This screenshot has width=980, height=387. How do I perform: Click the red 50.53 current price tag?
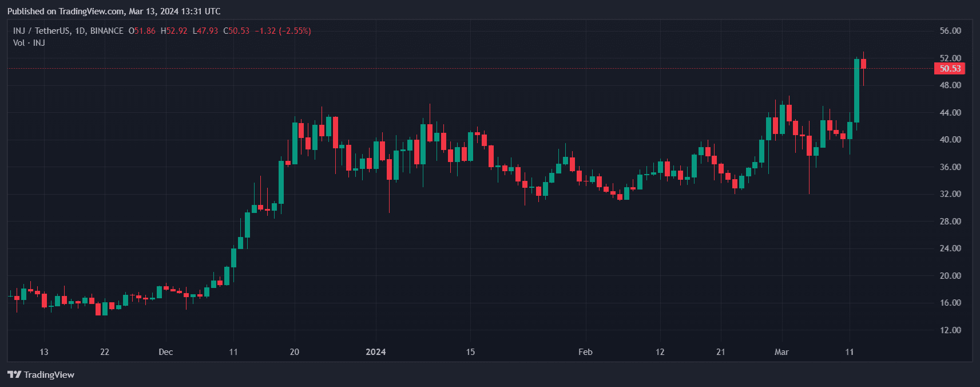point(949,69)
